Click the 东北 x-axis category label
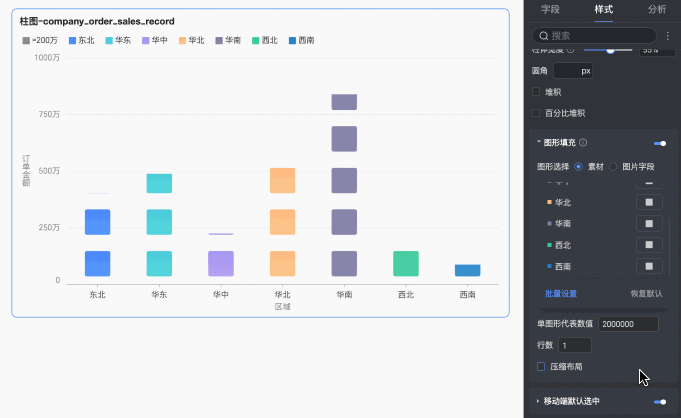Screen dimensions: 681x418 point(97,295)
